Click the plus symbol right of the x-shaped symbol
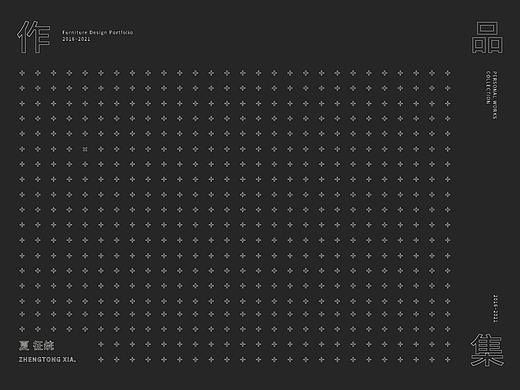Screen dimensions: 520x390 (101, 149)
